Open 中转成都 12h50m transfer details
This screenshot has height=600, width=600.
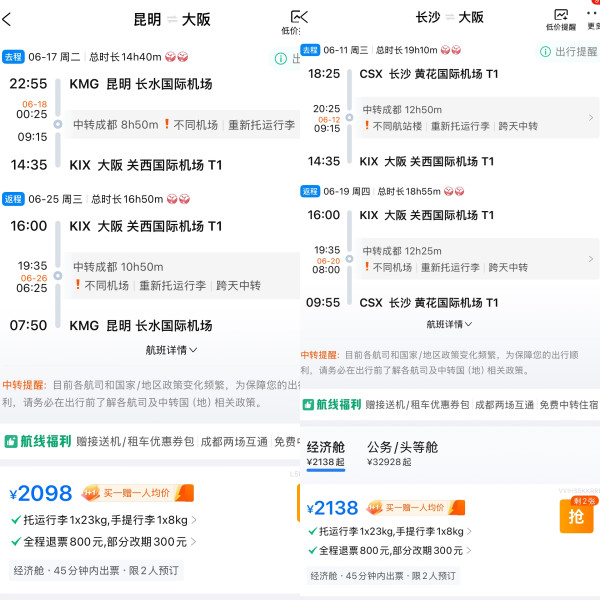pos(476,117)
